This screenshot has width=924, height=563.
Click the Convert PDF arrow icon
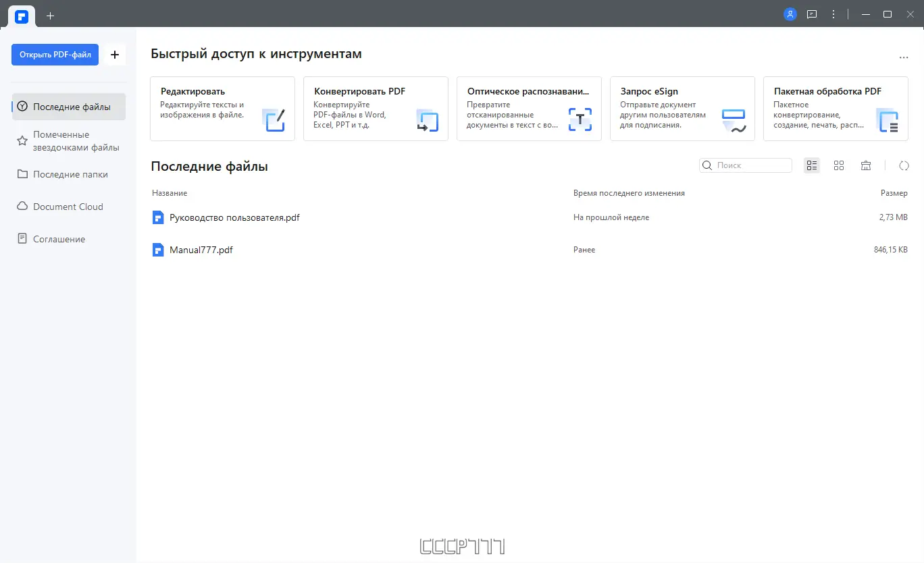(x=427, y=119)
